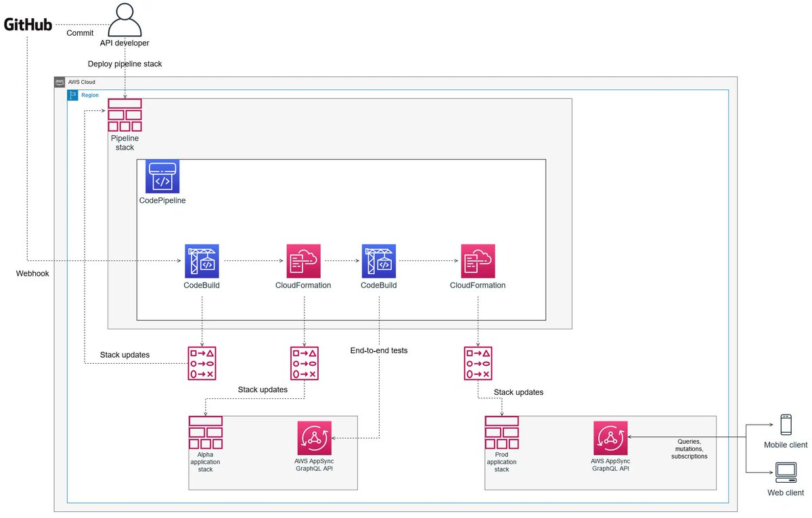Screen dimensions: 812x518
Task: Click the "CodePipeline" label
Action: 162,201
